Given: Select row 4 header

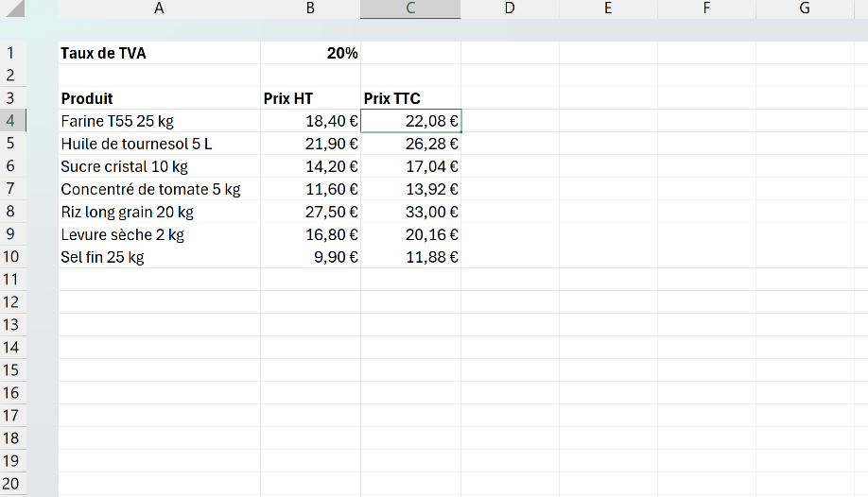Looking at the screenshot, I should coord(13,121).
